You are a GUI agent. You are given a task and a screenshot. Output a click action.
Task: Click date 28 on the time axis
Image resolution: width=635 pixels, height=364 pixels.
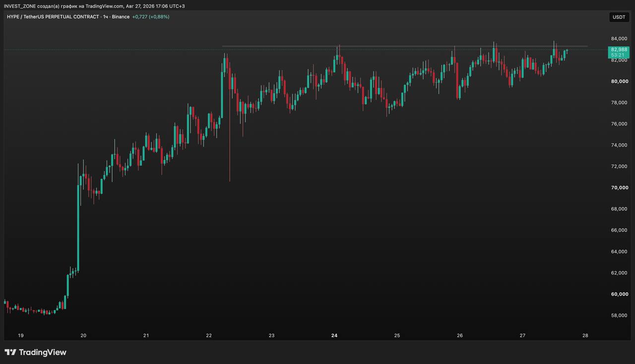585,336
